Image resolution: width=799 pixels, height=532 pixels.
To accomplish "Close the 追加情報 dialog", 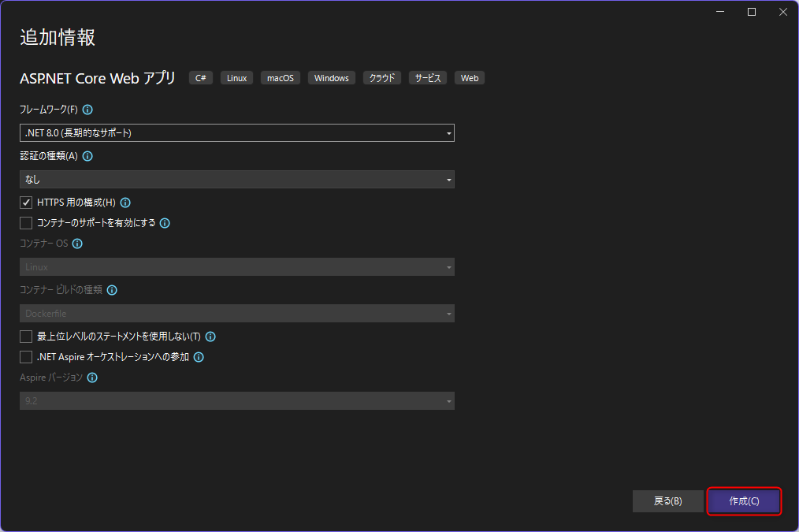I will [x=783, y=12].
